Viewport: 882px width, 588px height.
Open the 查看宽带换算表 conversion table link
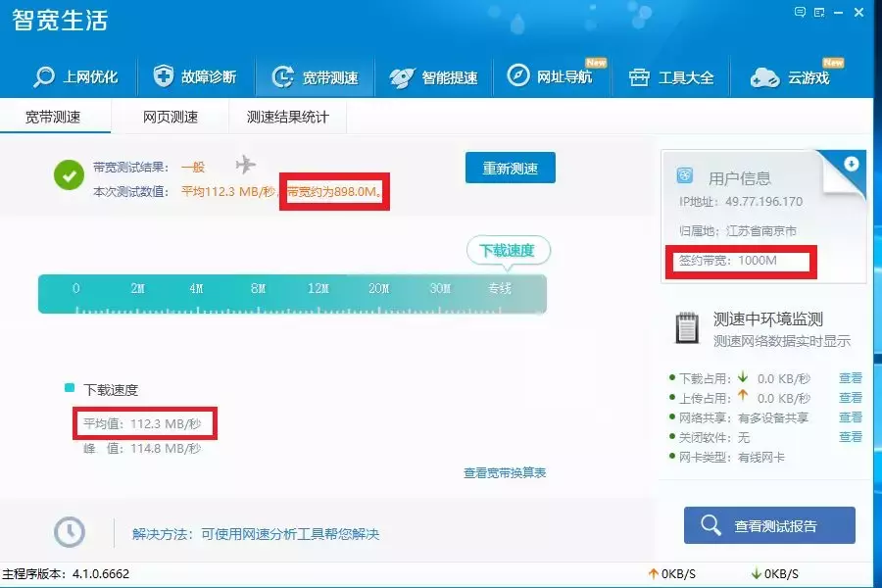point(506,470)
